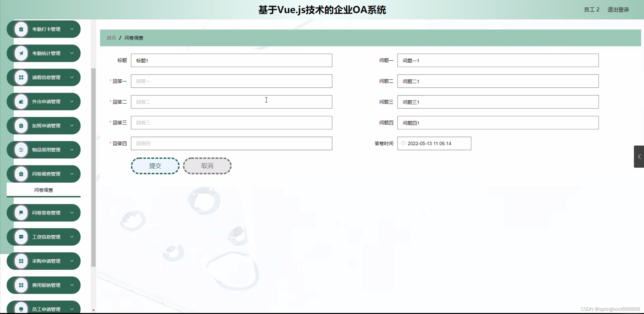The image size is (644, 314).
Task: Click the 问卷答卷管理 flag icon
Action: coord(21,213)
